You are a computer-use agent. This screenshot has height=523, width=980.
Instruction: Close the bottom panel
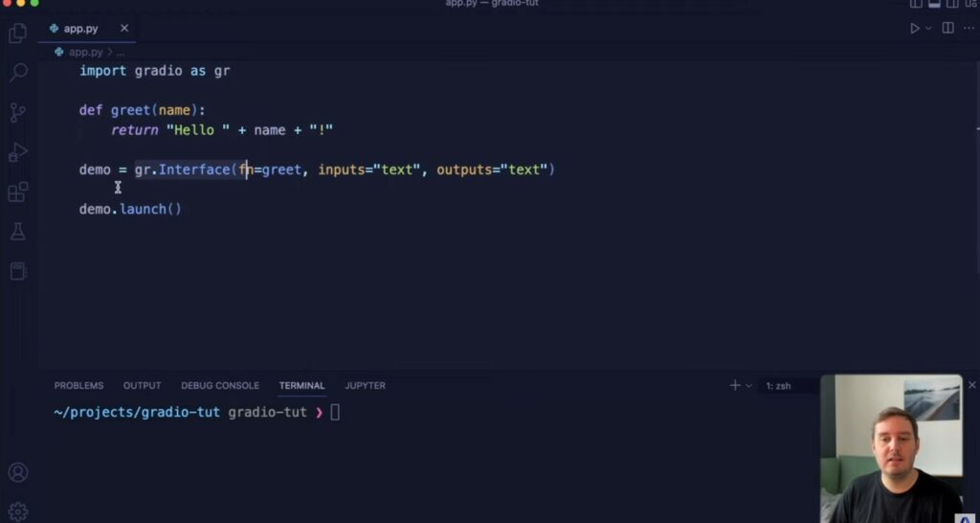click(x=972, y=385)
